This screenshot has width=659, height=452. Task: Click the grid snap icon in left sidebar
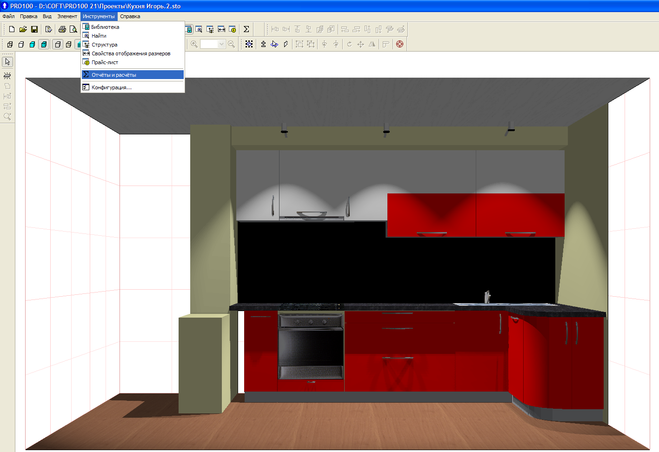pyautogui.click(x=7, y=76)
